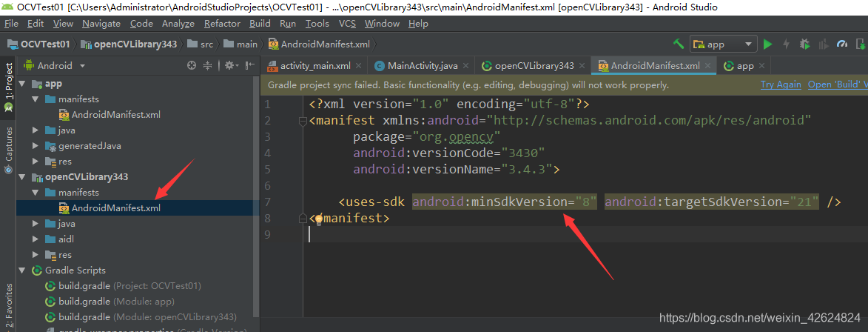Close the app editor tab
868x332 pixels.
(x=762, y=66)
